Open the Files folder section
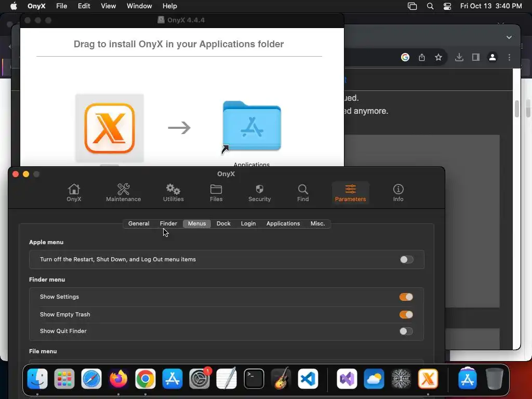 216,193
